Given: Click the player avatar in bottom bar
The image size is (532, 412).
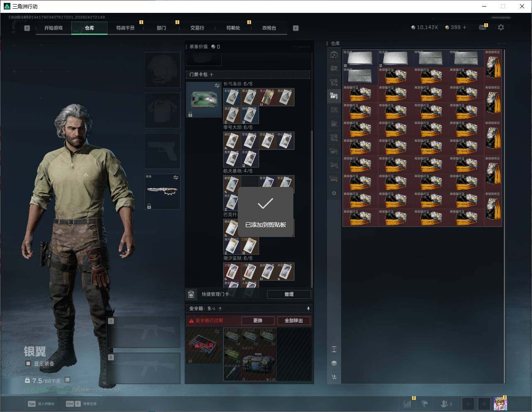Looking at the screenshot, I should coord(500,403).
